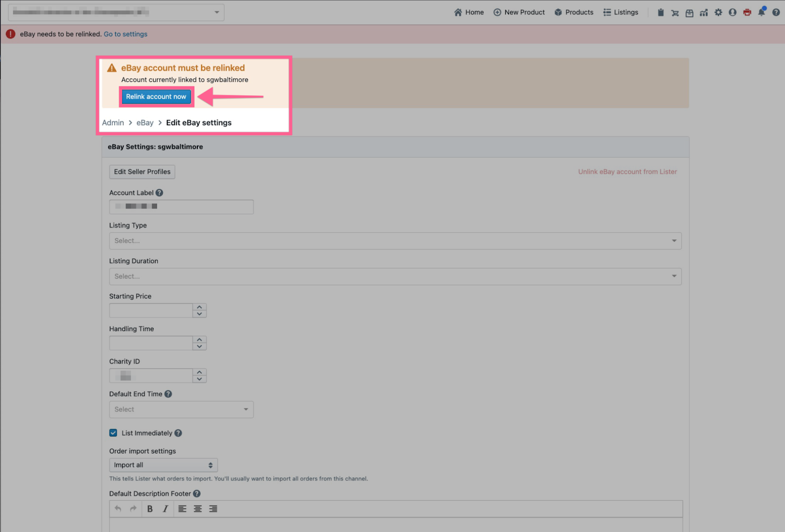Open the shopping cart orders icon

(x=675, y=13)
